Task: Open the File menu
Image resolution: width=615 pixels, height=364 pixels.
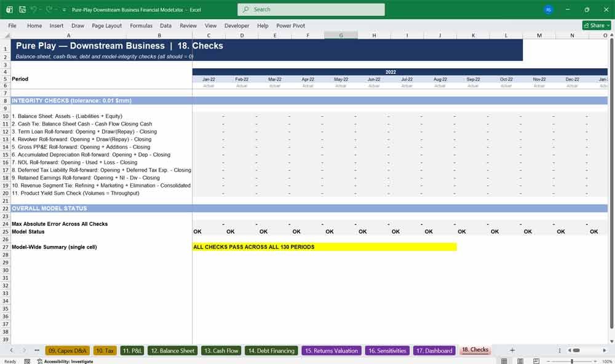Action: (12, 25)
